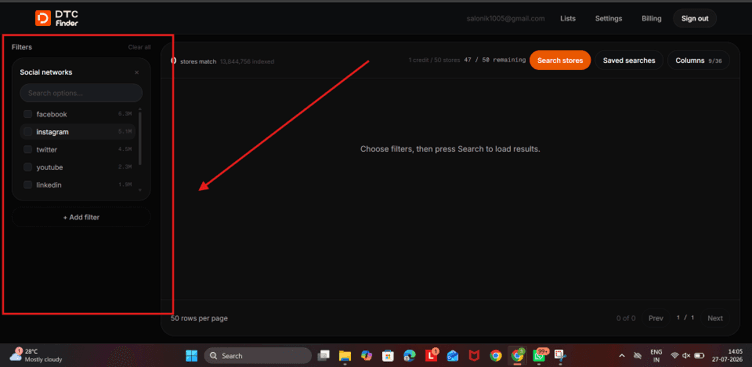Check battery status icon in tray
The width and height of the screenshot is (752, 367).
699,356
